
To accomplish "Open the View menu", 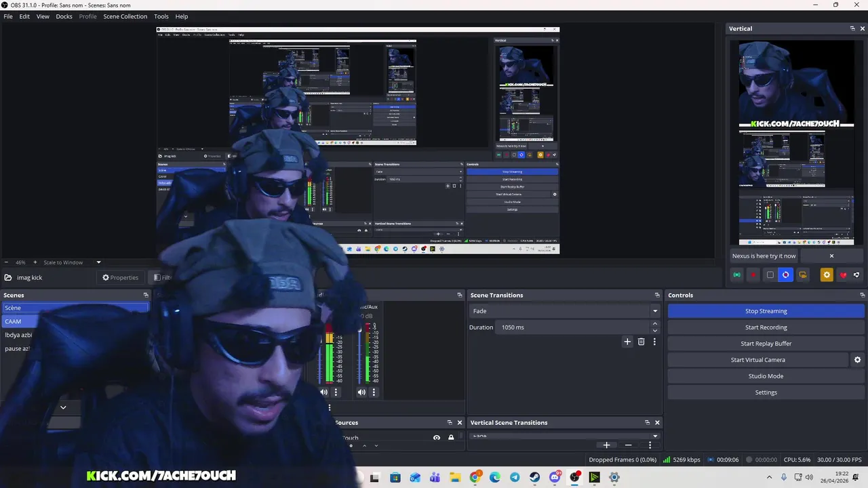I will [x=43, y=16].
